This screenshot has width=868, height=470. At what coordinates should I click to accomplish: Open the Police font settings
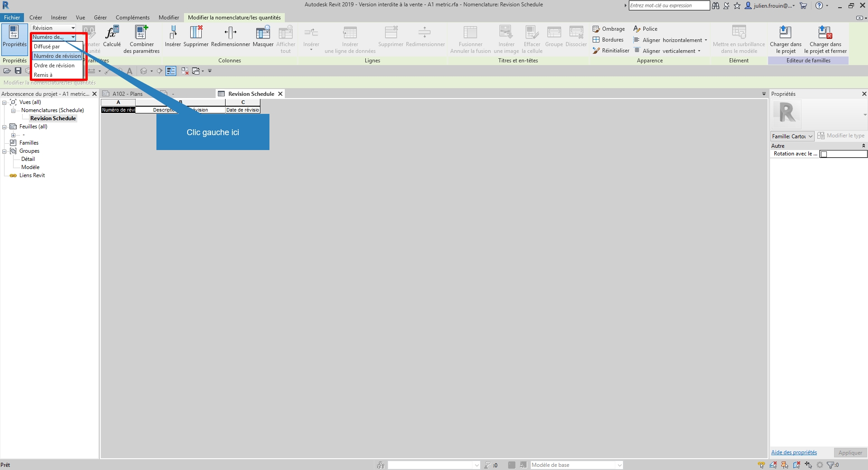click(646, 29)
